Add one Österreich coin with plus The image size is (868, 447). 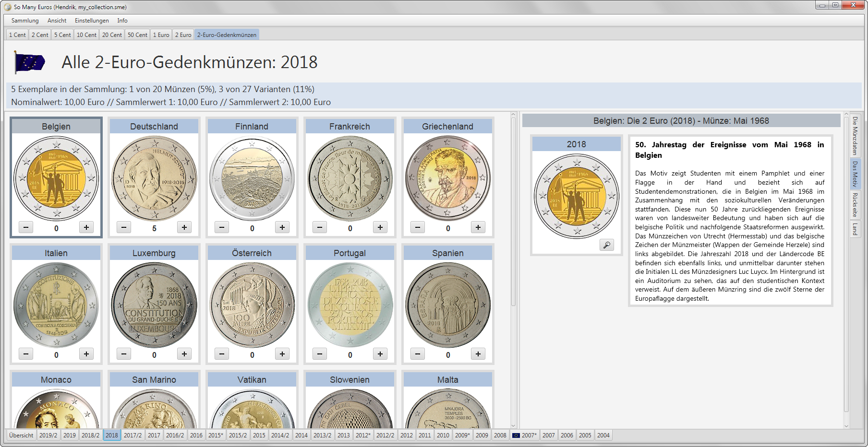pyautogui.click(x=282, y=354)
